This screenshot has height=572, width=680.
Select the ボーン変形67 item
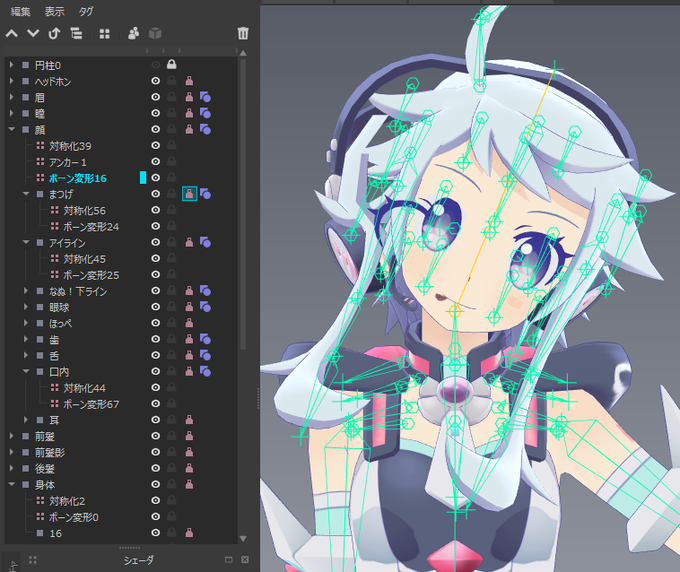point(91,404)
